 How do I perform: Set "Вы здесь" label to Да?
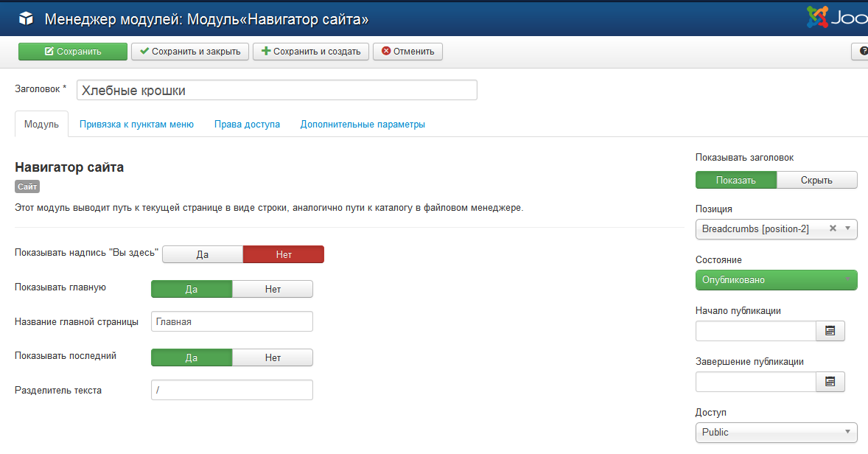(203, 254)
